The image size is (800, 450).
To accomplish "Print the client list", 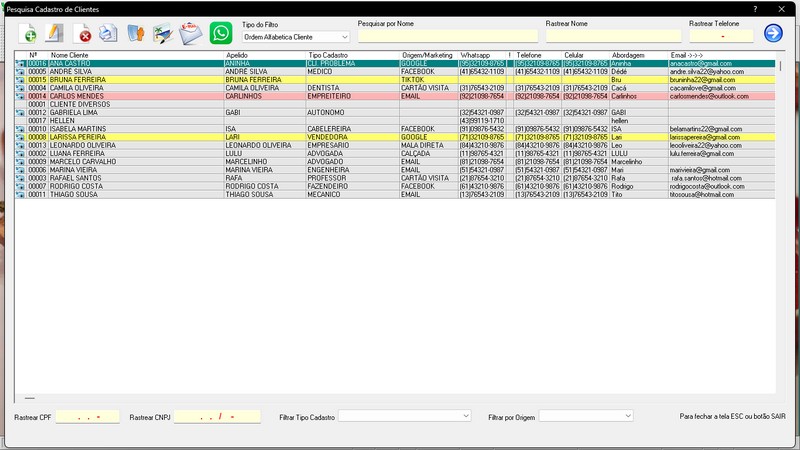I will [x=108, y=33].
